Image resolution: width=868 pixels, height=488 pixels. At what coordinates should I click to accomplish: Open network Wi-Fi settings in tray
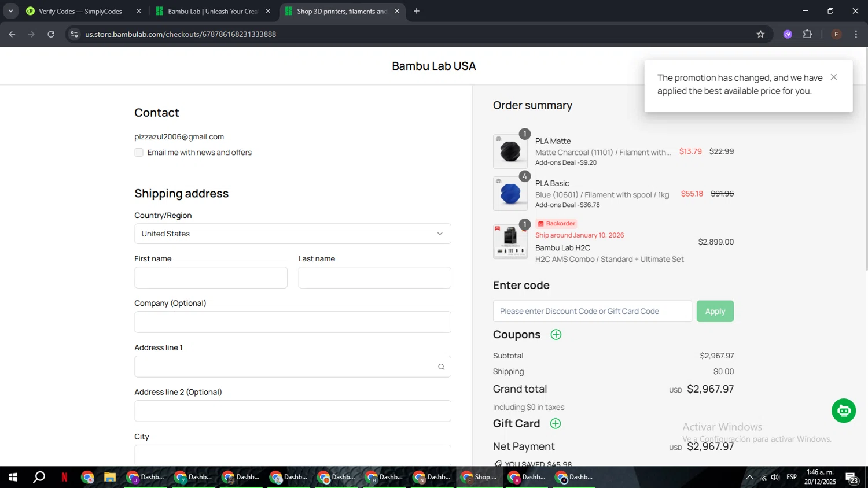[x=763, y=477]
